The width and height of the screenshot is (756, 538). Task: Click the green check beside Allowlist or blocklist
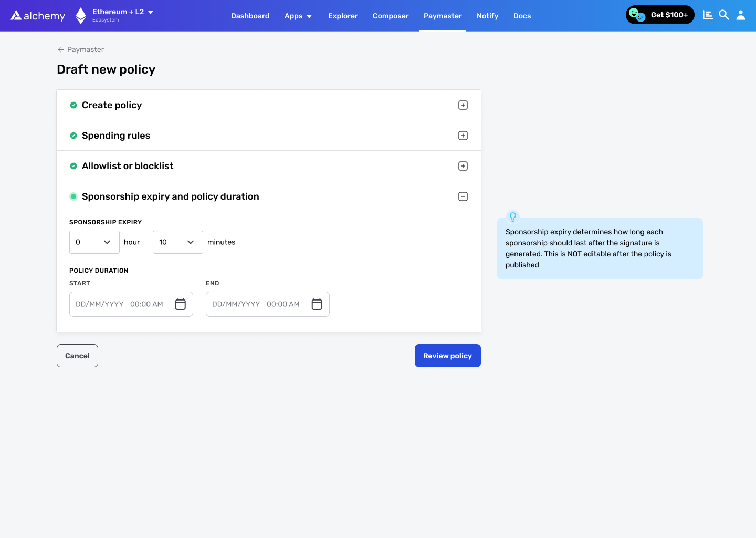[x=73, y=166]
